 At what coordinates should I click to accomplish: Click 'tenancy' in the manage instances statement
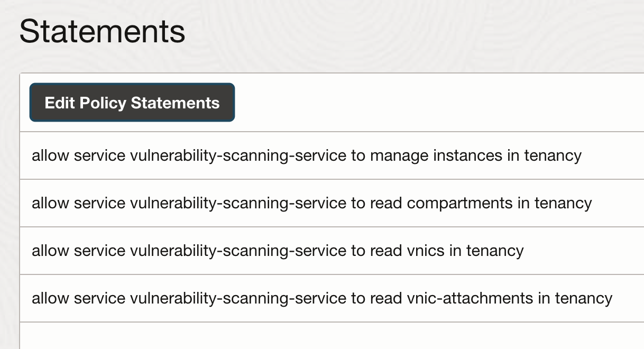(553, 157)
